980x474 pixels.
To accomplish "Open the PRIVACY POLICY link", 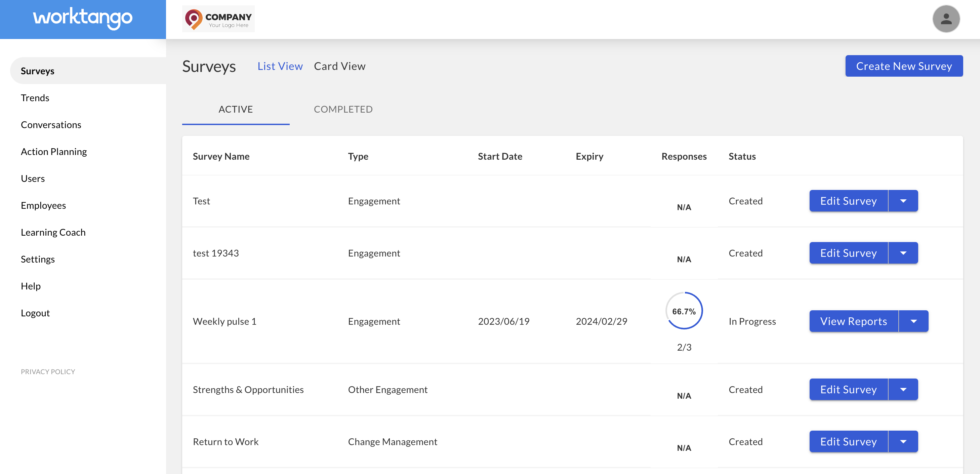I will pyautogui.click(x=48, y=372).
